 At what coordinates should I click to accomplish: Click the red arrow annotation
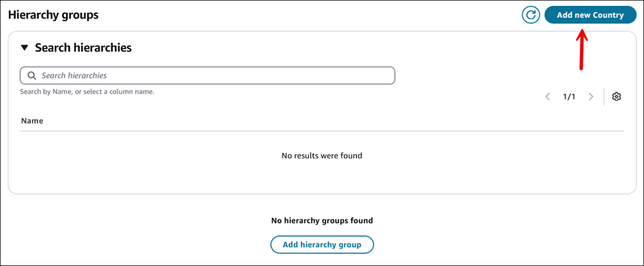[x=581, y=50]
